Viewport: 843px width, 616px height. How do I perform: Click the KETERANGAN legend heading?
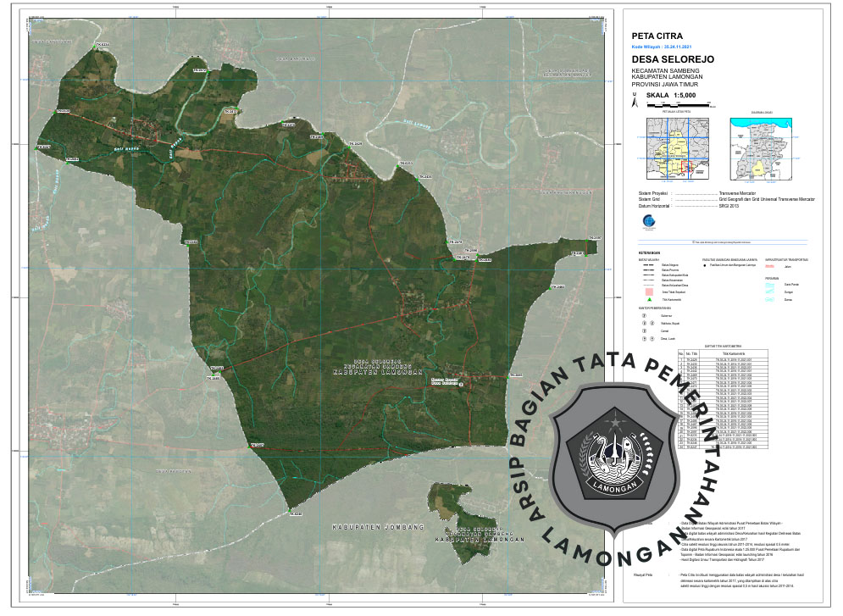pos(650,252)
